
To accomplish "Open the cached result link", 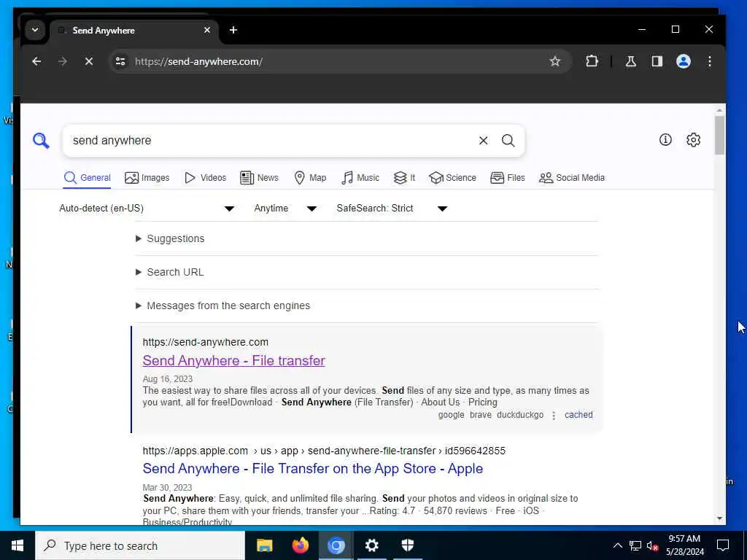I will coord(578,415).
